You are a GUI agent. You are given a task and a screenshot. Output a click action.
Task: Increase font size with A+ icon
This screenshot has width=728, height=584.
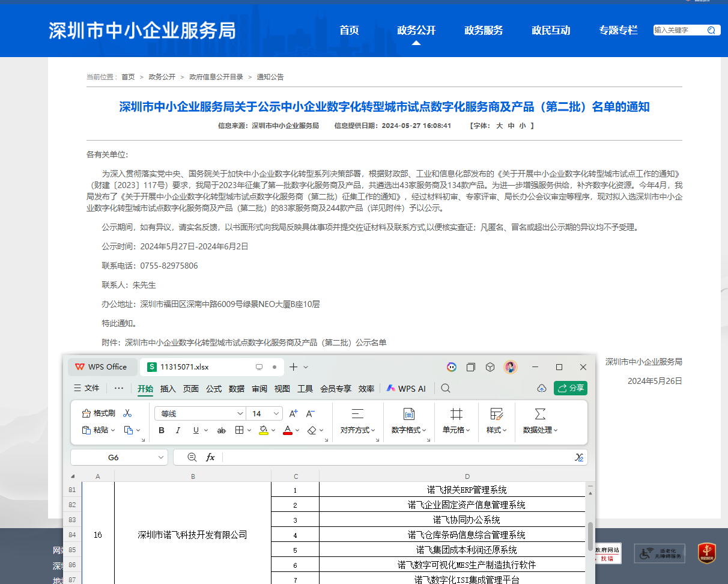(x=294, y=413)
